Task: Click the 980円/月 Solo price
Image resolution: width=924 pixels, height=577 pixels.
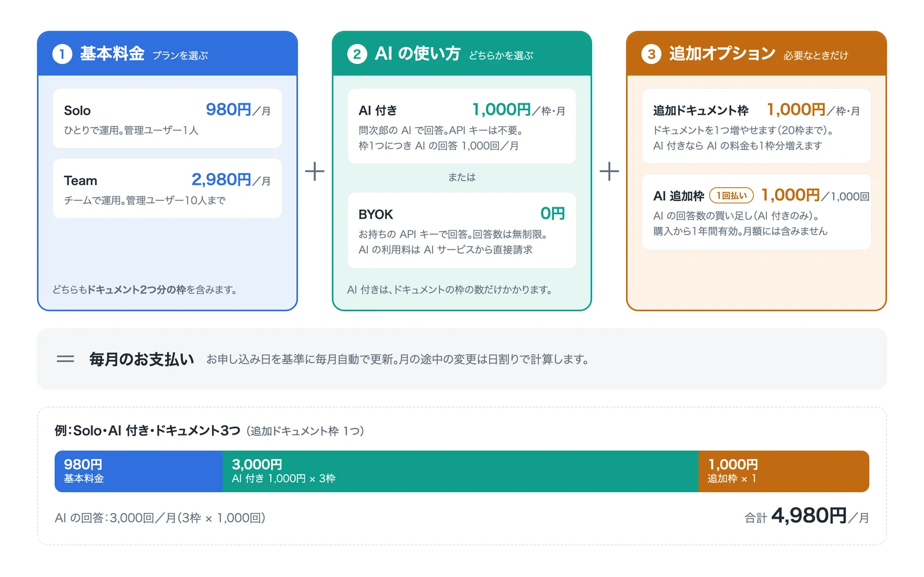Action: coord(239,110)
